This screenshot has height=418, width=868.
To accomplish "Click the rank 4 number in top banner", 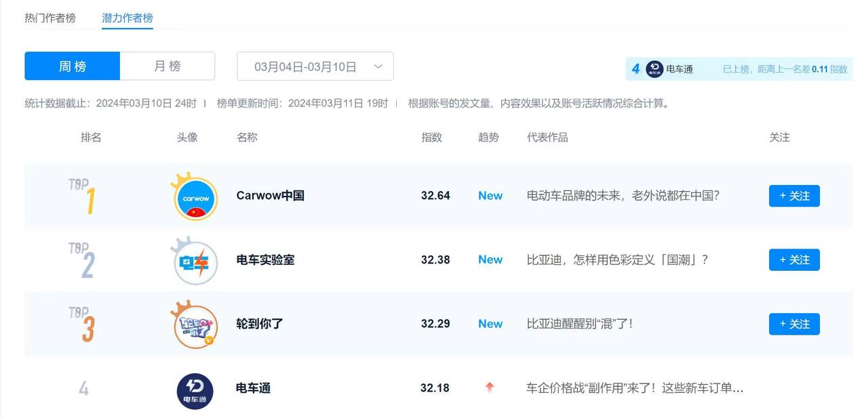I will tap(635, 69).
